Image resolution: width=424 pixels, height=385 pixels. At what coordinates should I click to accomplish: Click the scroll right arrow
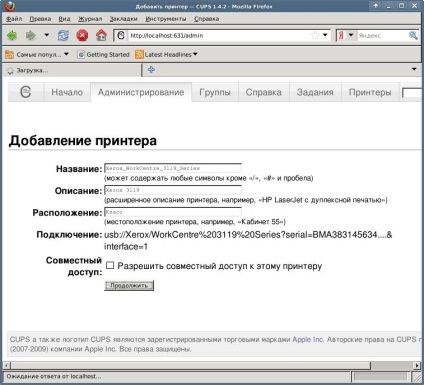417,366
